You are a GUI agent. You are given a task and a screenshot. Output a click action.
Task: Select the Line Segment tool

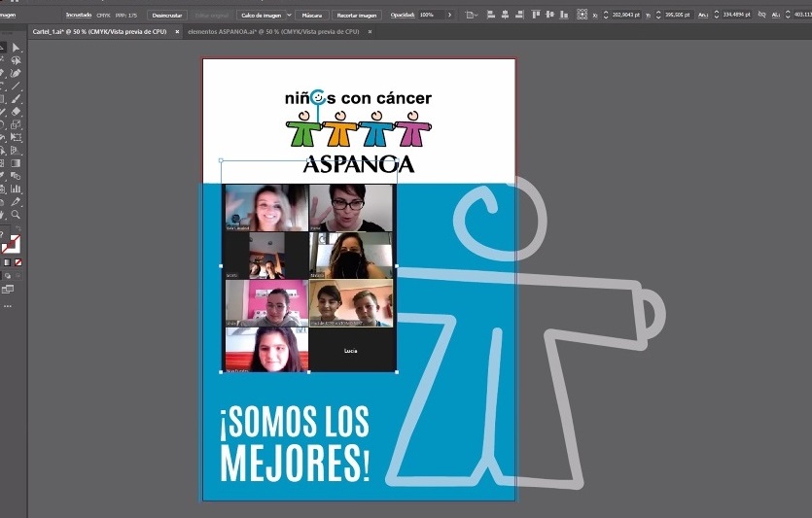coord(17,86)
